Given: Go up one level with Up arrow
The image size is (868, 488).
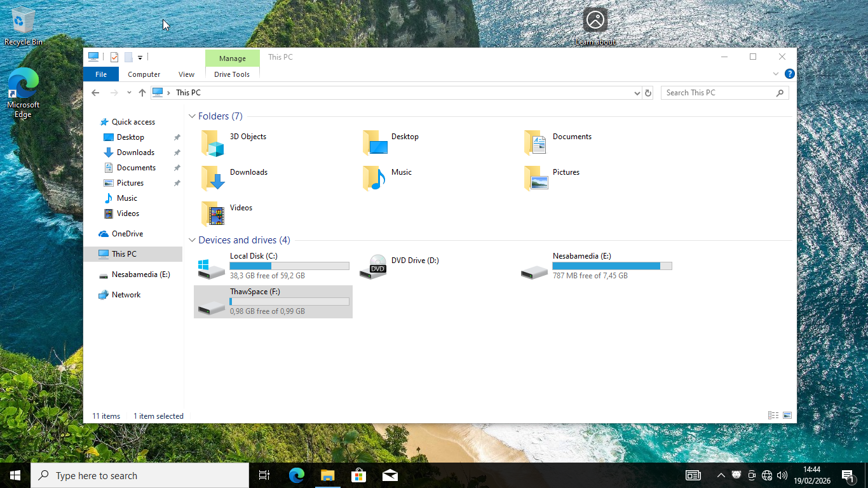Looking at the screenshot, I should click(x=142, y=93).
